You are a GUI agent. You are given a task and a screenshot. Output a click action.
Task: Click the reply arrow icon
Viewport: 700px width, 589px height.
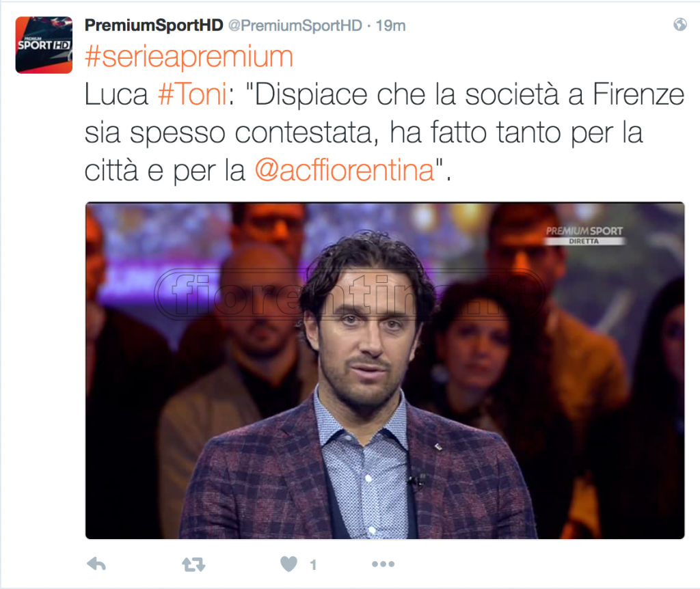(96, 564)
